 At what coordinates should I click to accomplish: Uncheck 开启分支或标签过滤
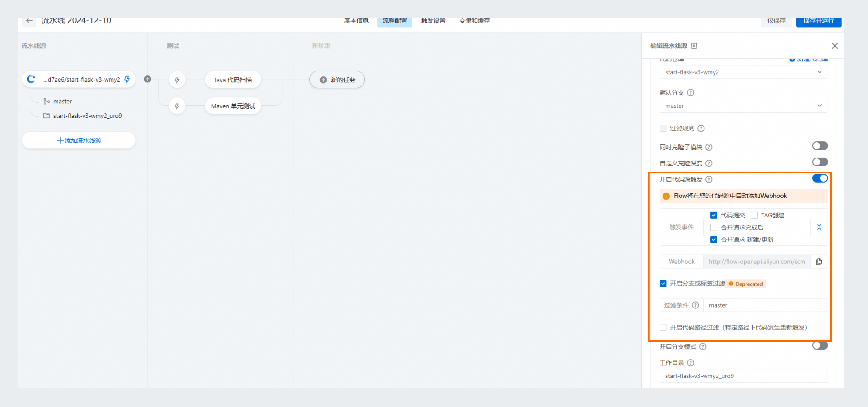(663, 284)
